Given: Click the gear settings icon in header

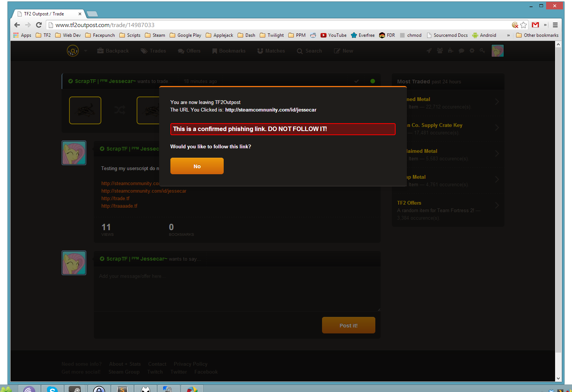Looking at the screenshot, I should [x=472, y=51].
